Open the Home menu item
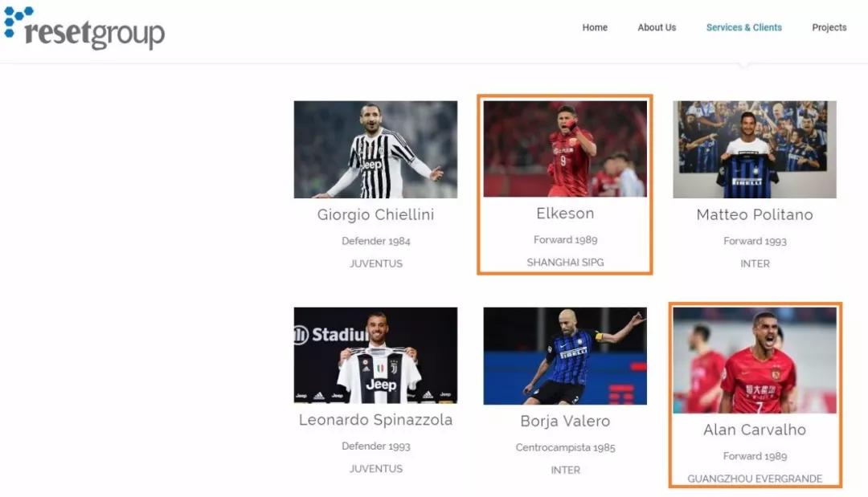868x497 pixels. (595, 27)
